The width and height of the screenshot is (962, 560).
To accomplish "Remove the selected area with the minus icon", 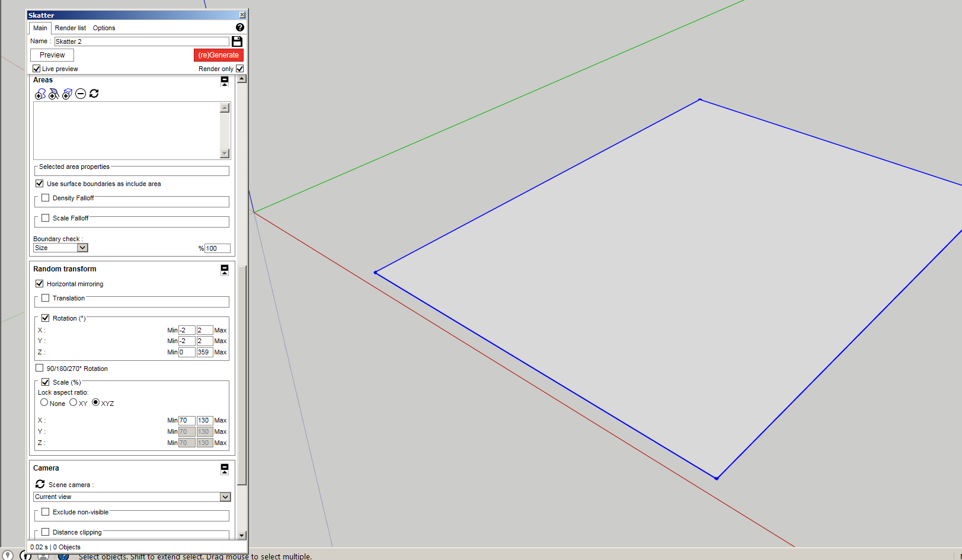I will pos(81,94).
